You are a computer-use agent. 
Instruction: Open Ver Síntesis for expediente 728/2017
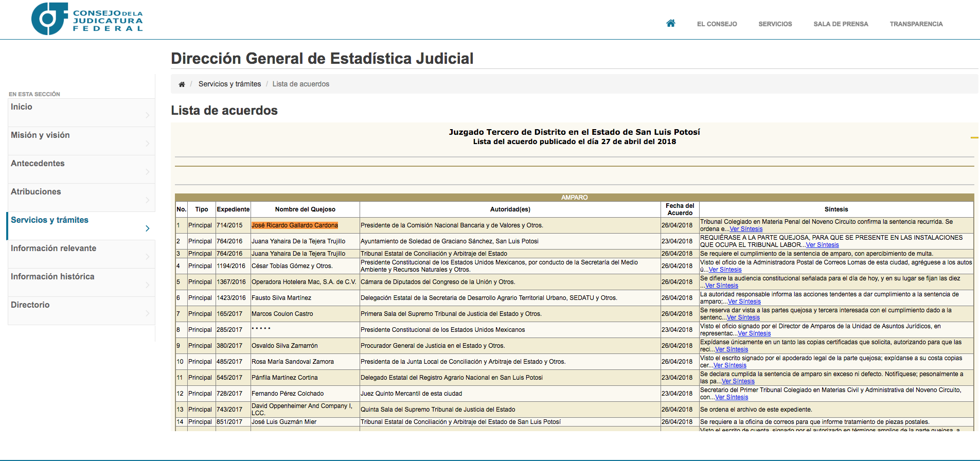click(732, 398)
